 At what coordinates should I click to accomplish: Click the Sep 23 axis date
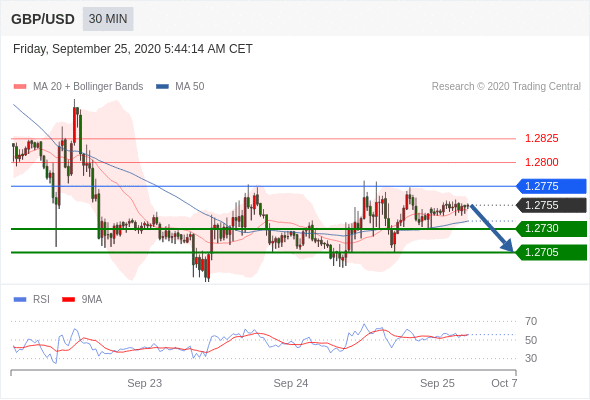(x=144, y=383)
